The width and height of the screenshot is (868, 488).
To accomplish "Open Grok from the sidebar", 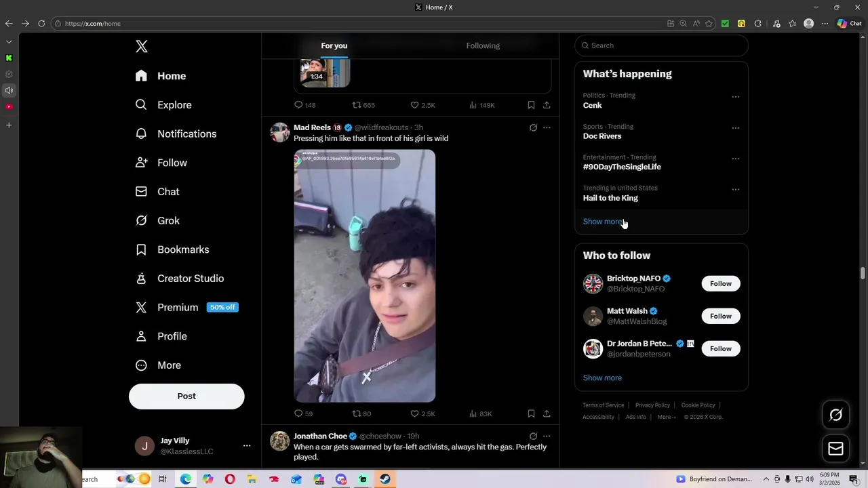I will [x=157, y=220].
